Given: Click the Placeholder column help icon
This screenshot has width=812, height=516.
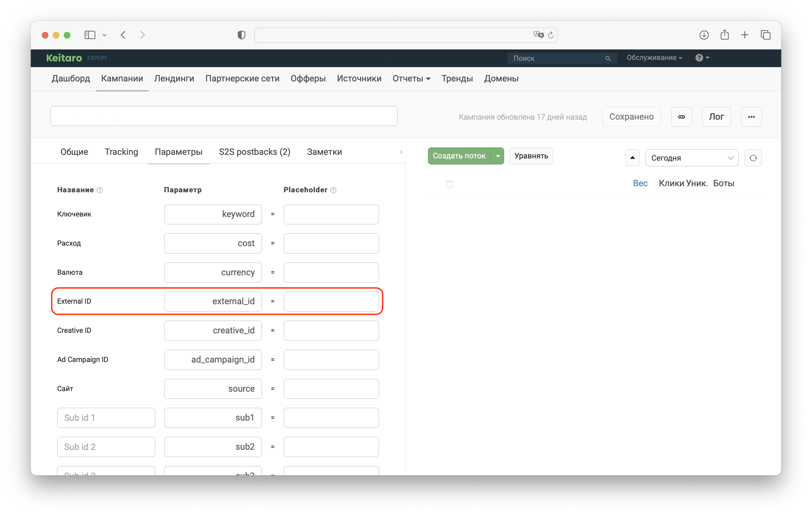Looking at the screenshot, I should click(x=333, y=190).
